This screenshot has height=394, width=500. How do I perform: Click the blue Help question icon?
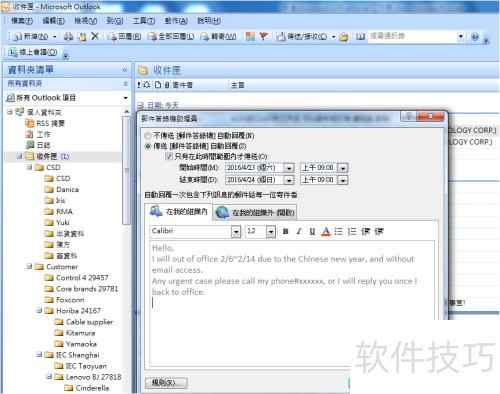point(475,37)
